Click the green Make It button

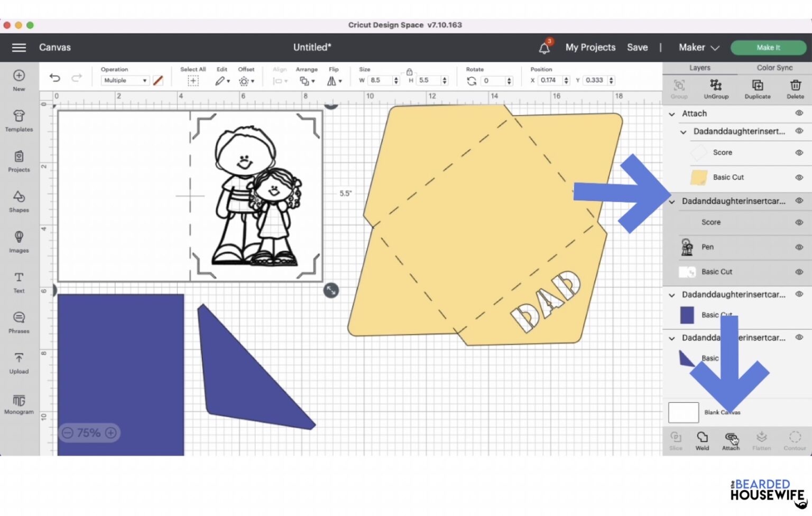pos(768,48)
